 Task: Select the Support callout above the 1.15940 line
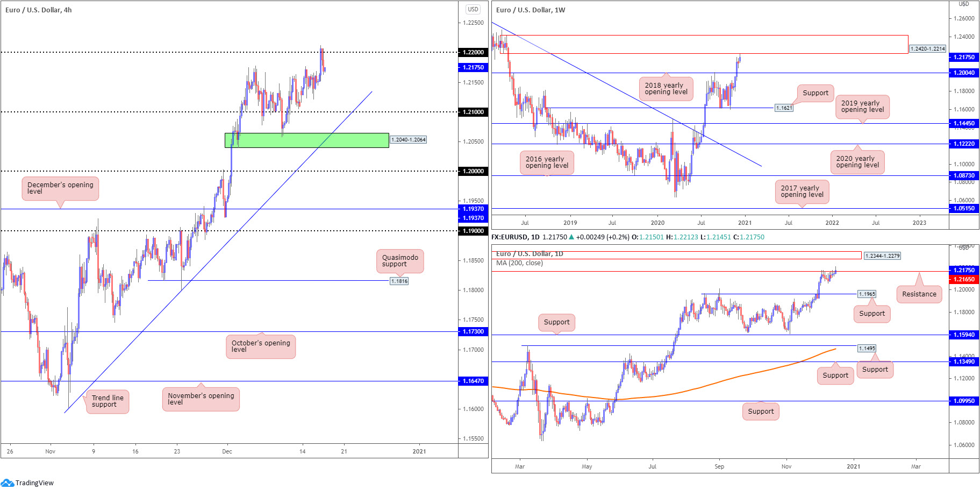(556, 322)
